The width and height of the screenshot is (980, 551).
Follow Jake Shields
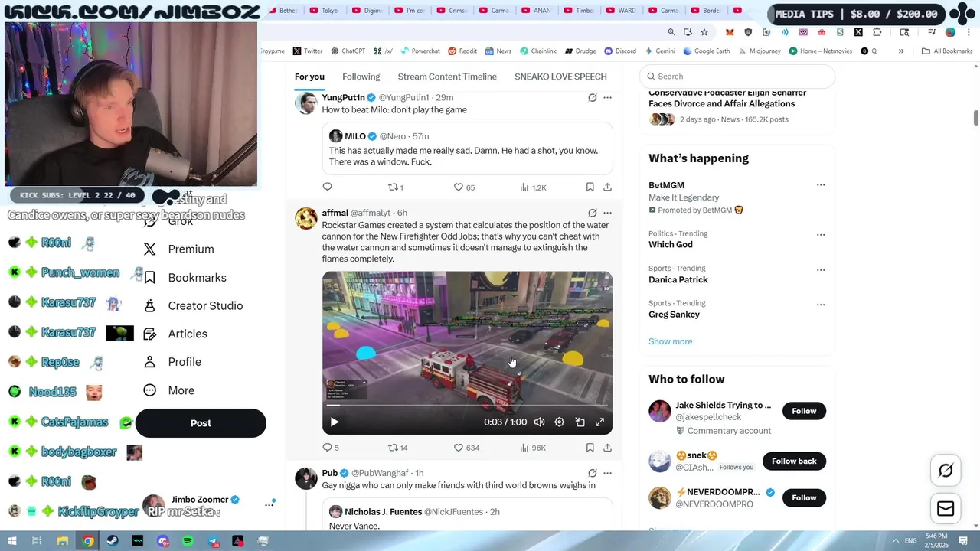coord(804,411)
